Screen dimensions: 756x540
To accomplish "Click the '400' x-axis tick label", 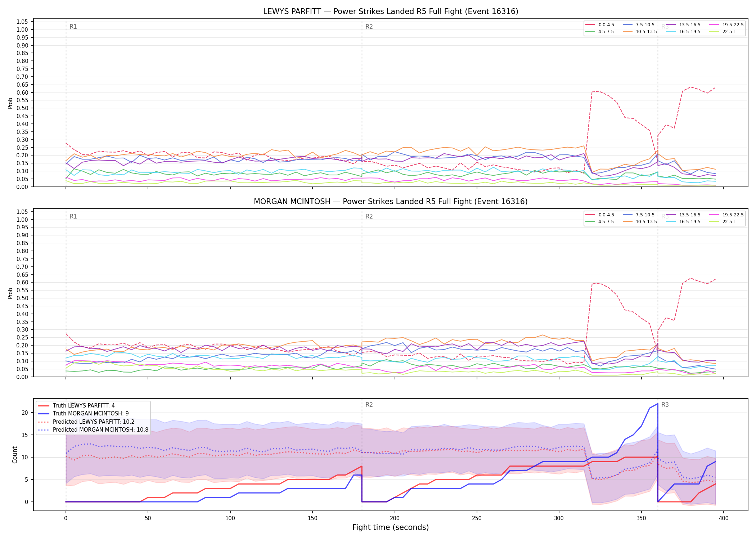I will [x=724, y=518].
